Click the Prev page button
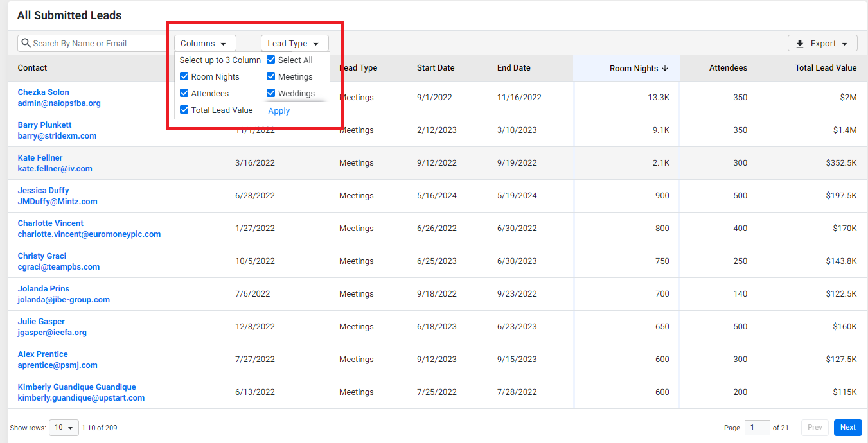The image size is (868, 443). click(815, 427)
